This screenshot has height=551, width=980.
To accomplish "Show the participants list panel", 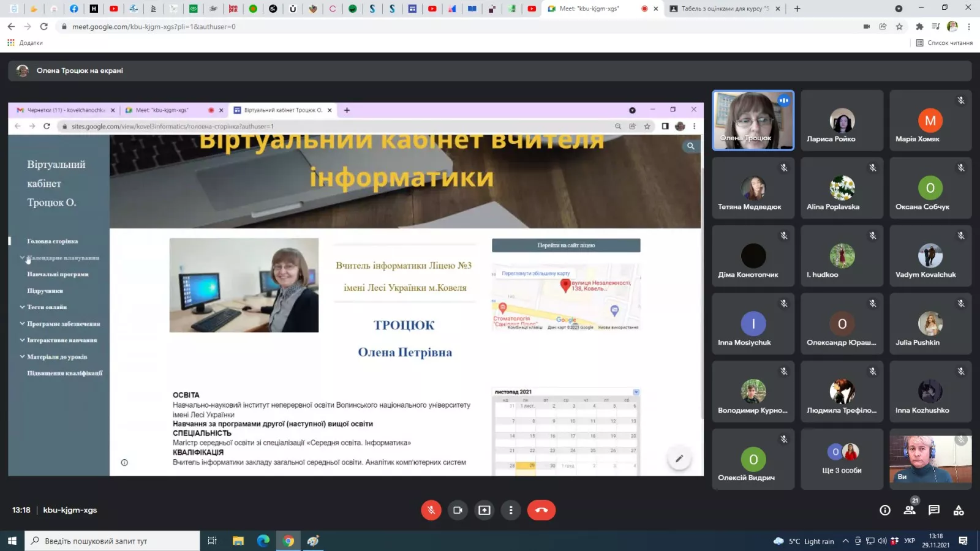I will (x=910, y=510).
